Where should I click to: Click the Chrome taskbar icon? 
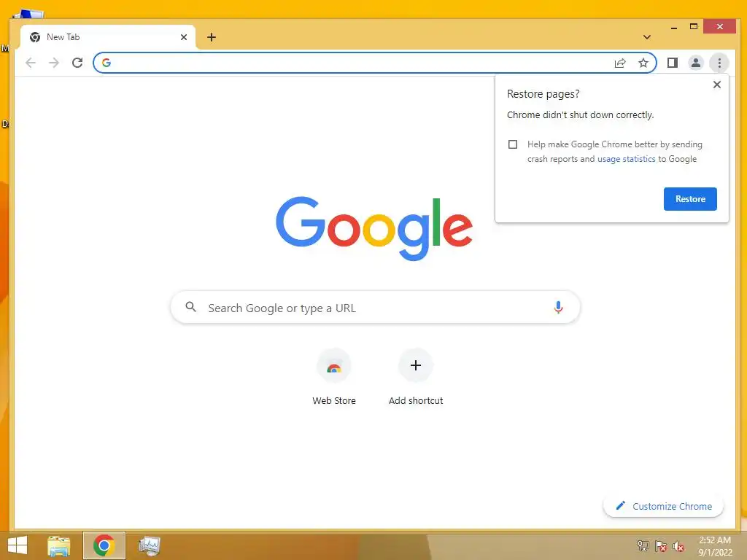[x=104, y=545]
